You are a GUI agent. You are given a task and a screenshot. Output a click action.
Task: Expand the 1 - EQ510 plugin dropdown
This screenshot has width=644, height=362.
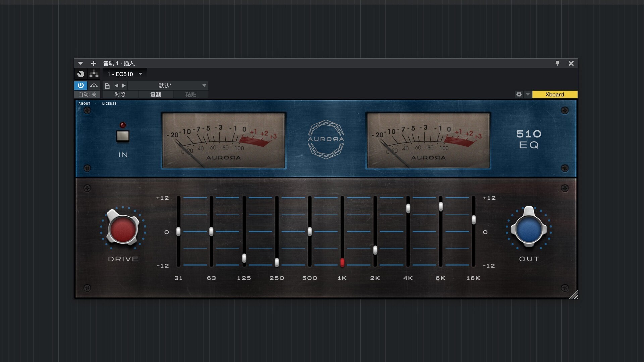click(x=140, y=74)
